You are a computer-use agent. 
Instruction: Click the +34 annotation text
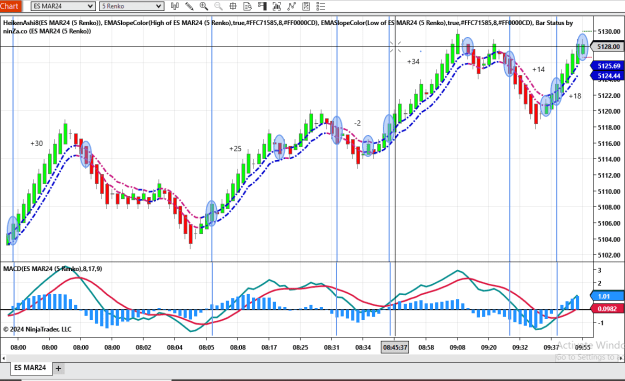coord(413,62)
